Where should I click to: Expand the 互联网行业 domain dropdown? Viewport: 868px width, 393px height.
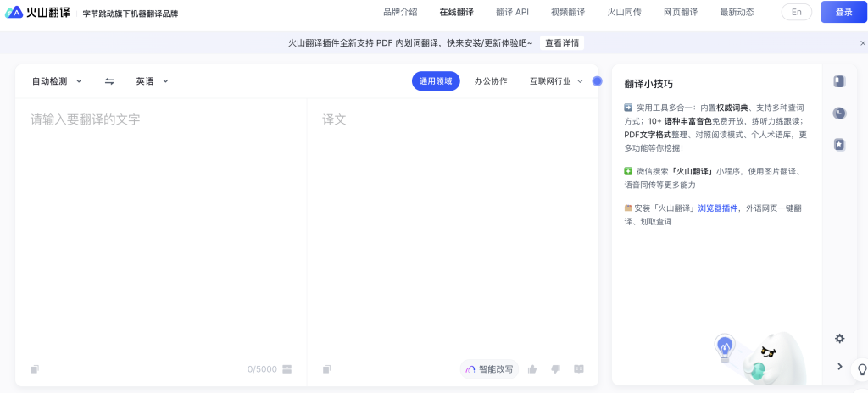(556, 81)
